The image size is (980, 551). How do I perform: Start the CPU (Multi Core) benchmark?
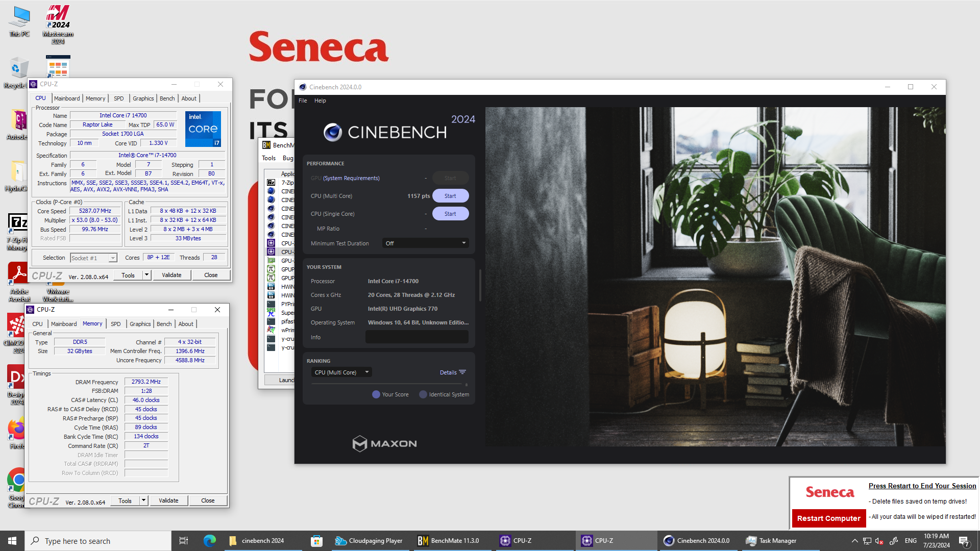click(450, 196)
